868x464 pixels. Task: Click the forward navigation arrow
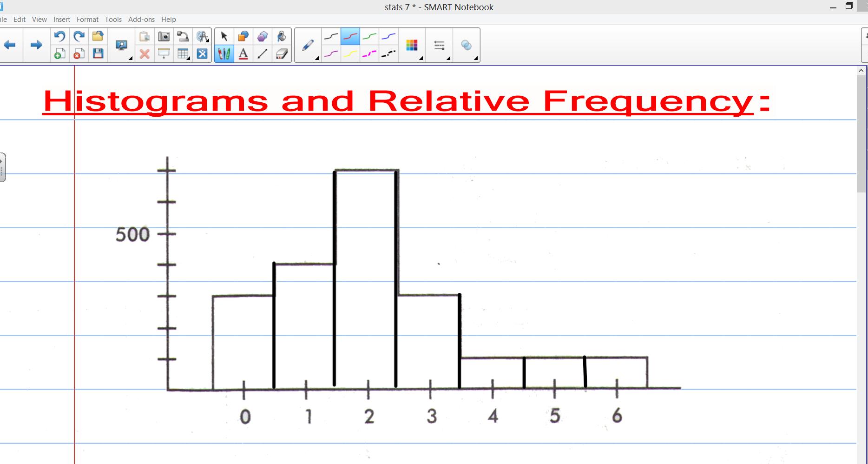(36, 45)
